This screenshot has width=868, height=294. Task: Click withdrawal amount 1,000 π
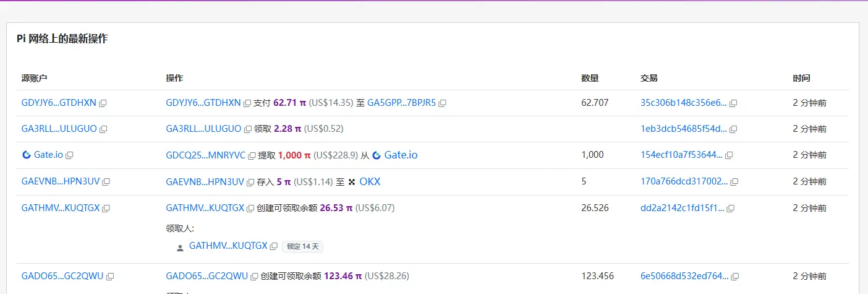click(294, 155)
